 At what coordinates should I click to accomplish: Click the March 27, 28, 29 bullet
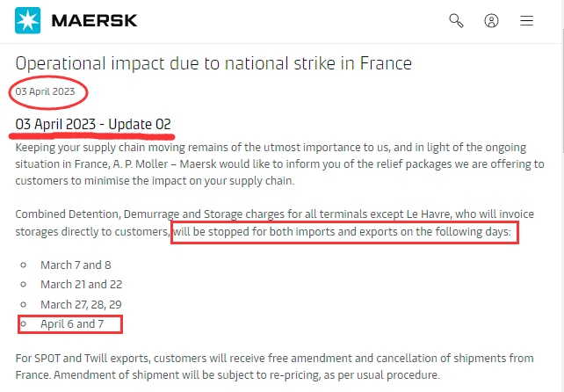click(81, 304)
